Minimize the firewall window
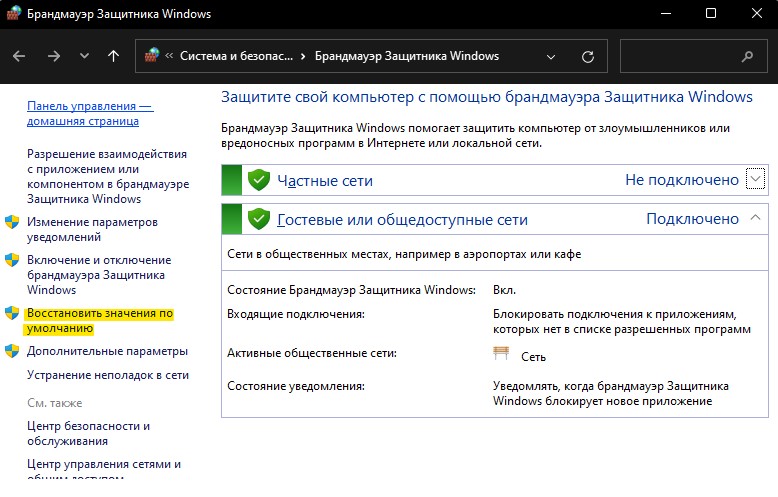This screenshot has height=497, width=778. click(x=666, y=13)
